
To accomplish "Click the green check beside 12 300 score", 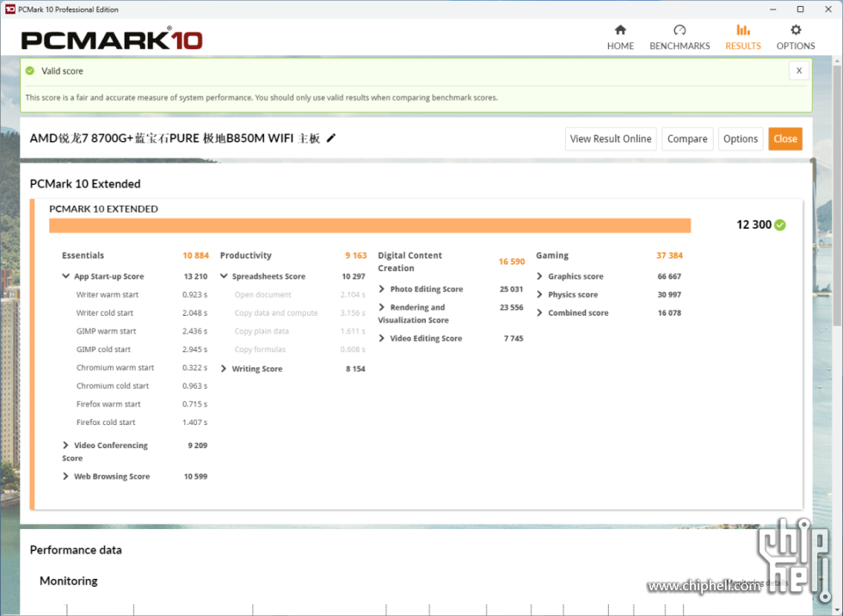I will click(780, 225).
